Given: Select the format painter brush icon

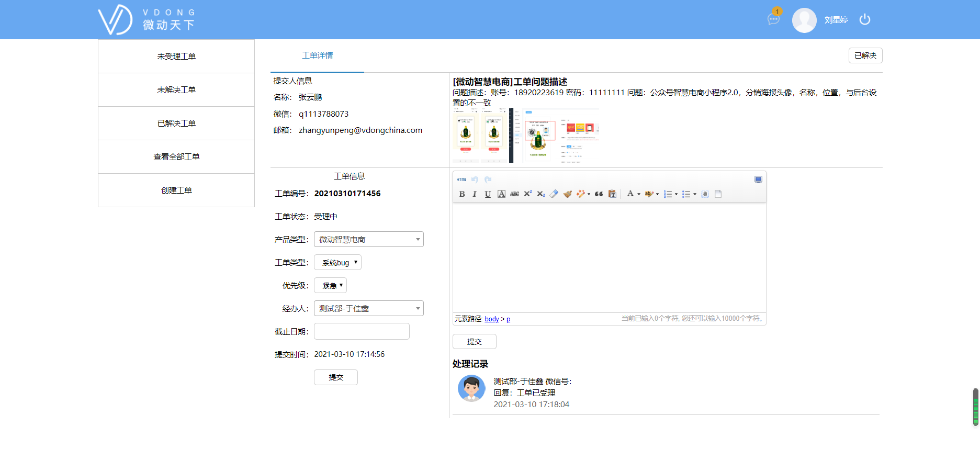Looking at the screenshot, I should (x=568, y=194).
